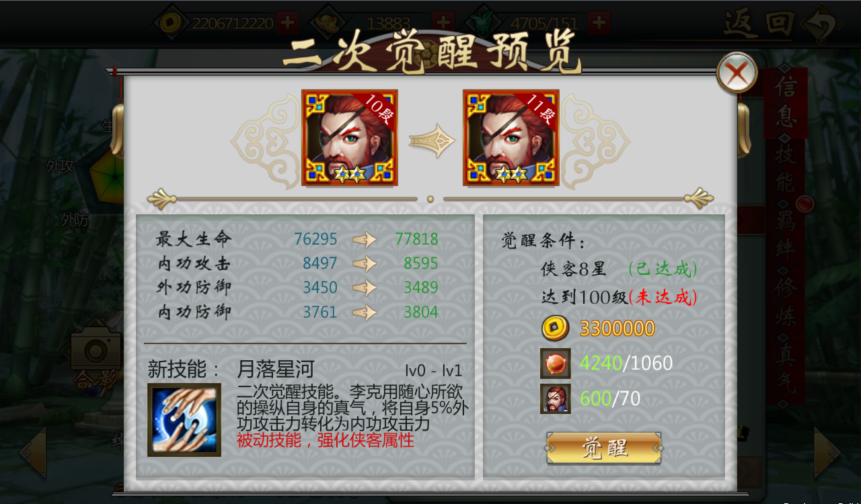Screen dimensions: 861x504
Task: Open the 修炼 tab
Action: coord(786,300)
